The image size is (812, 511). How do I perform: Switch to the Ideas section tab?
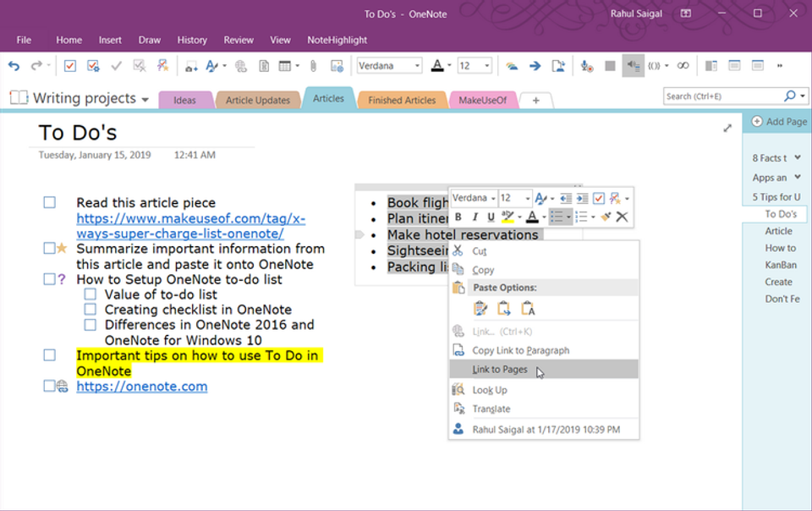coord(185,100)
